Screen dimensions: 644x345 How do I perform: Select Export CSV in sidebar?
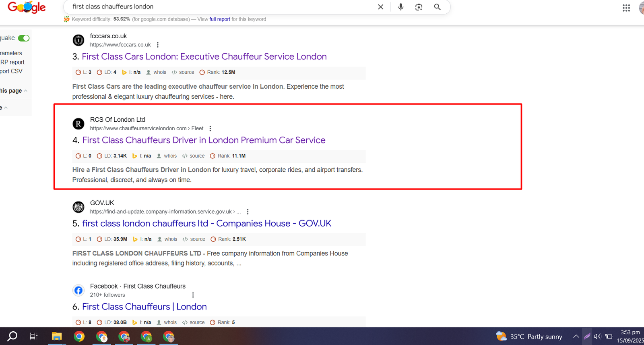pos(11,71)
